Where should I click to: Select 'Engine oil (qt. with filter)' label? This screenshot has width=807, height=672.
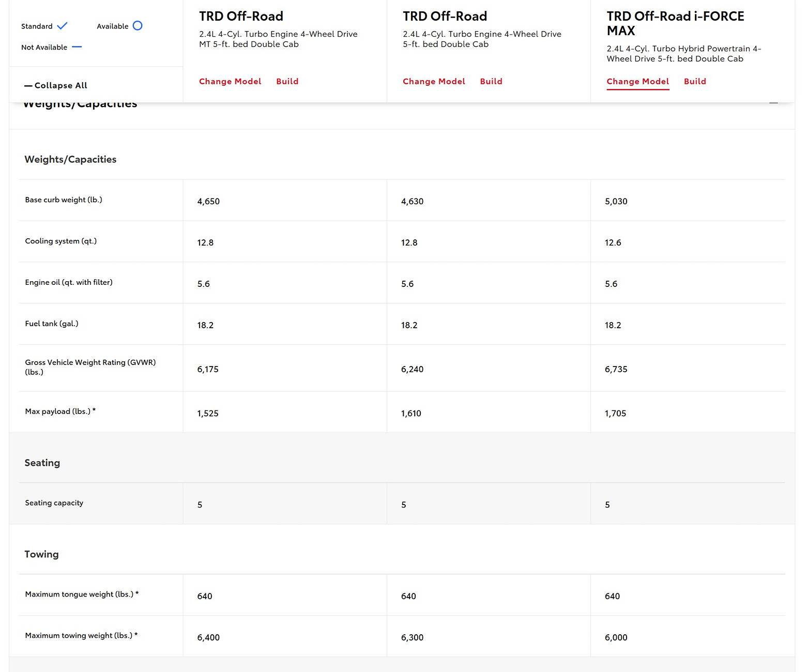[x=69, y=282]
